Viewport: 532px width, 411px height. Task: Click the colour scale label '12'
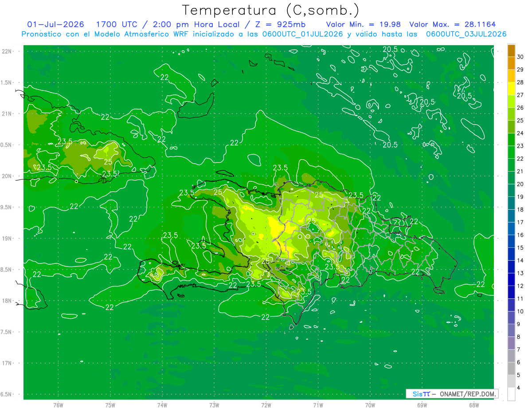pyautogui.click(x=520, y=286)
